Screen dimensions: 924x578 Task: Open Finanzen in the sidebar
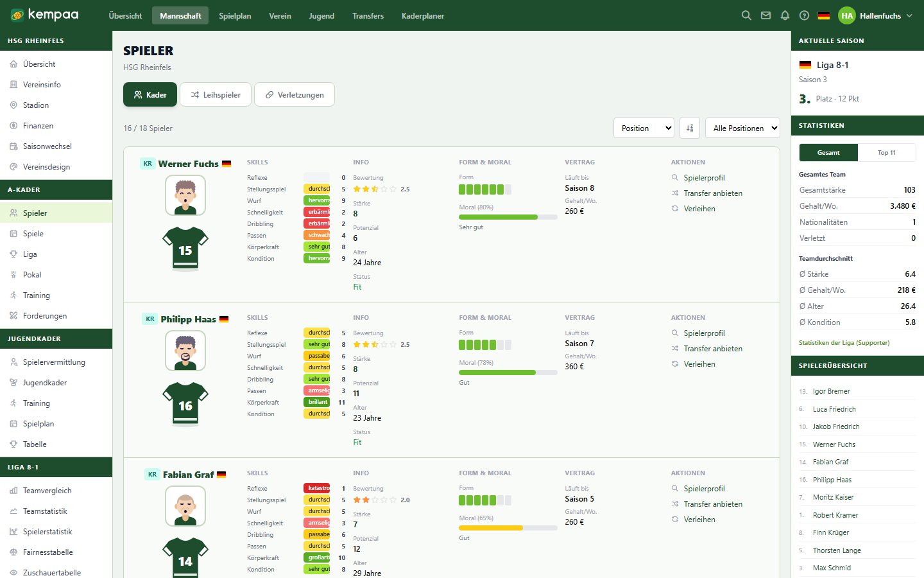tap(56, 126)
